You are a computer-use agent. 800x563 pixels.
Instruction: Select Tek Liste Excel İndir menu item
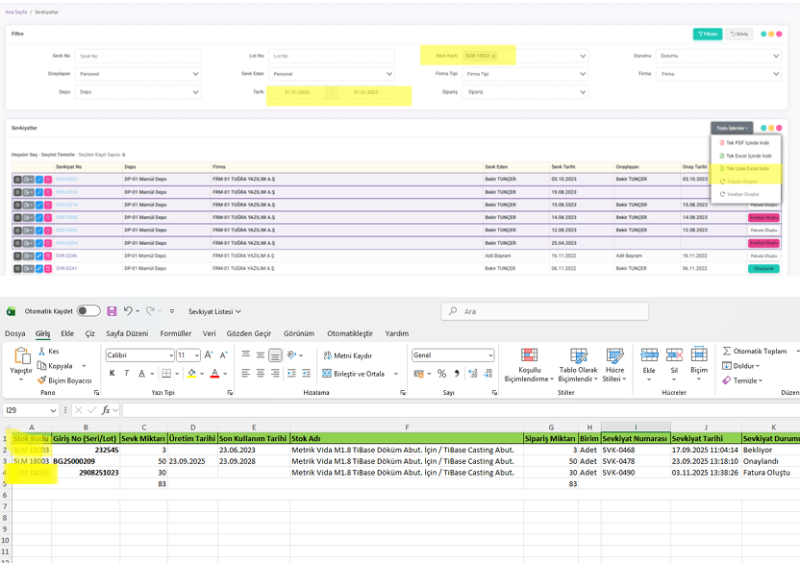[x=744, y=169]
